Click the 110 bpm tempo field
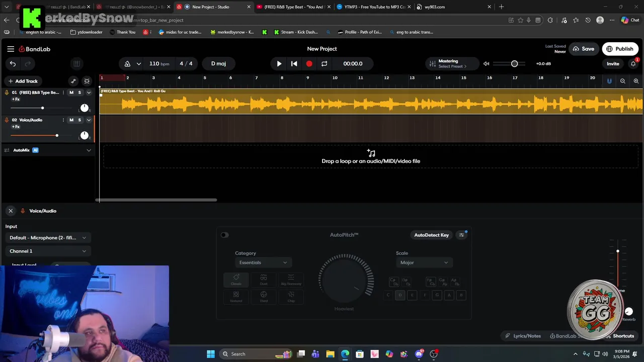The image size is (644, 362). [159, 63]
